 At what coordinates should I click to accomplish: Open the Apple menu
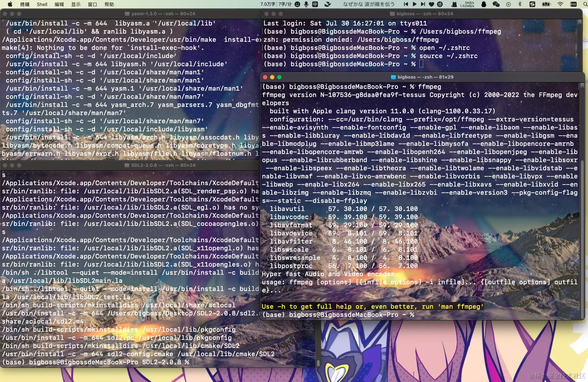click(10, 4)
